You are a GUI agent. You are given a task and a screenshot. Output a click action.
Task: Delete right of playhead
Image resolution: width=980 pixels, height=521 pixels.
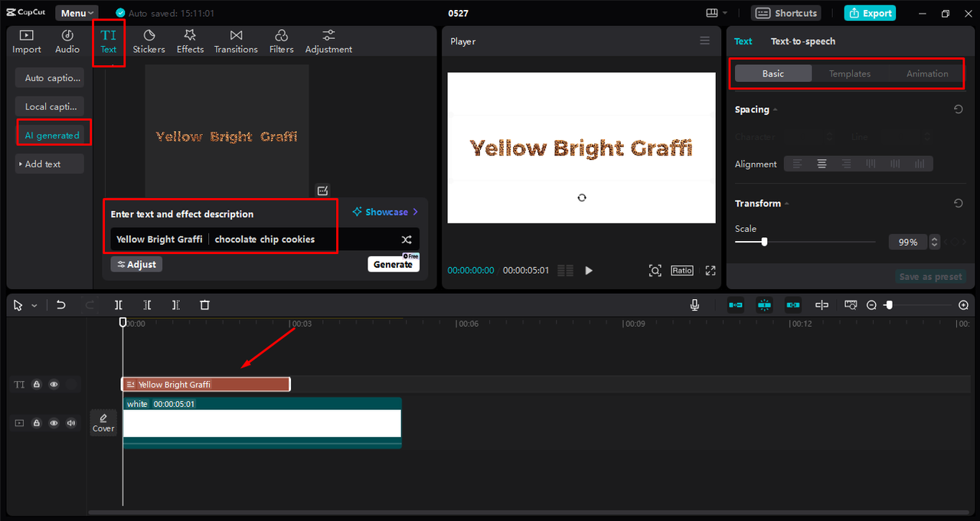(176, 305)
